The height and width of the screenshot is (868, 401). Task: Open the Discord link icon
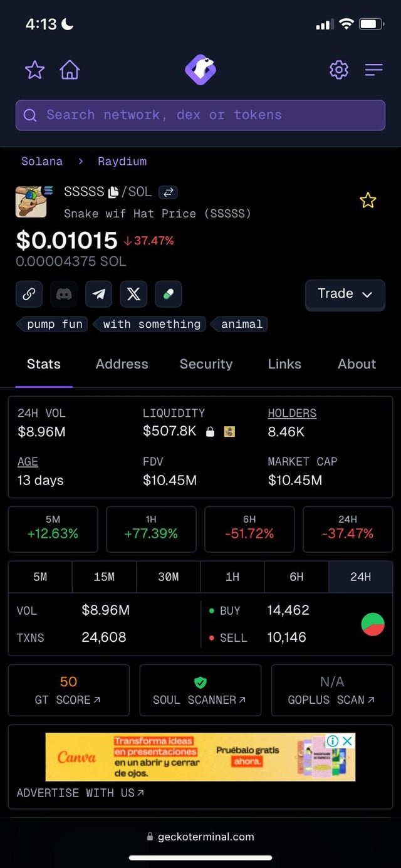(x=64, y=294)
